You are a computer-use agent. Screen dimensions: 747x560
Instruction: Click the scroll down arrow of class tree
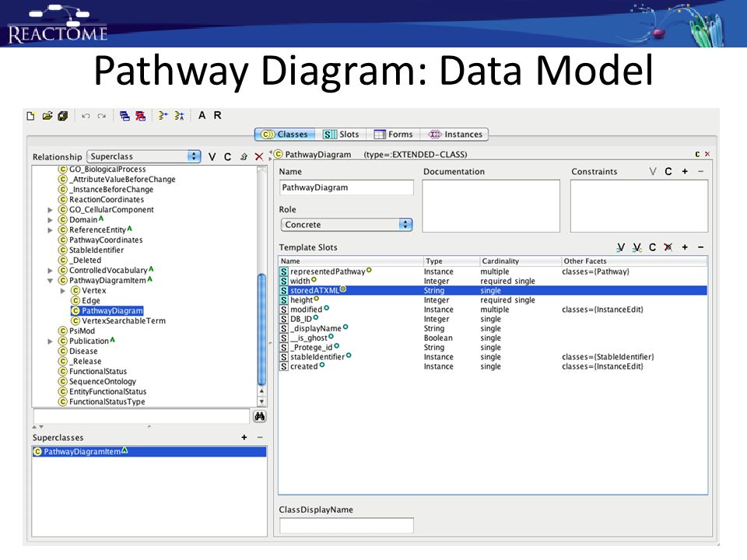coord(261,401)
